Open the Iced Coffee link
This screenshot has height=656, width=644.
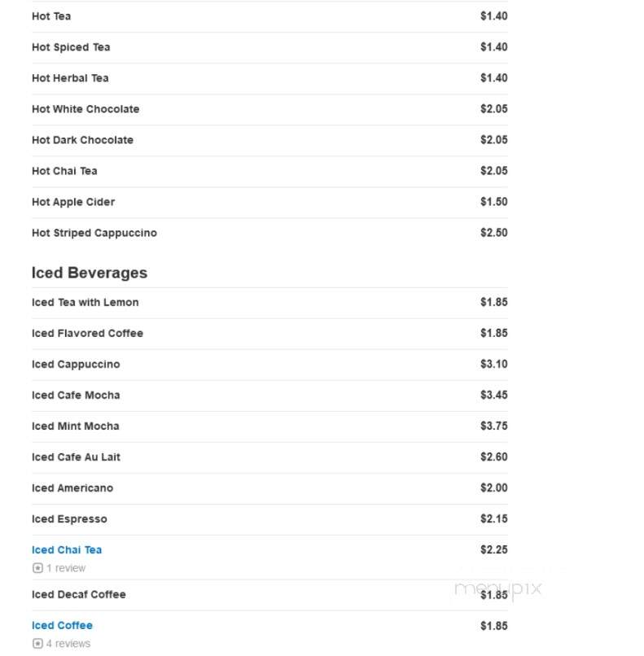tap(63, 625)
